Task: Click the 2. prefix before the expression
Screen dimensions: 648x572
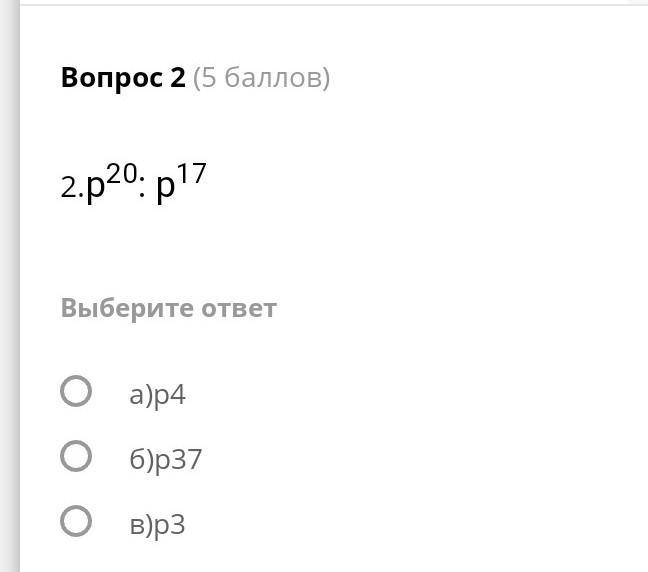Action: pos(71,188)
